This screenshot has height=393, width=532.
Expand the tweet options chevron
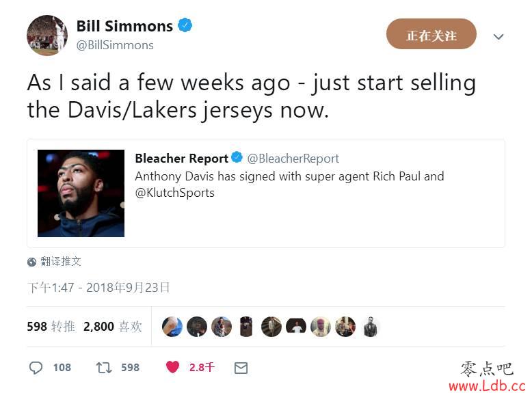(498, 37)
